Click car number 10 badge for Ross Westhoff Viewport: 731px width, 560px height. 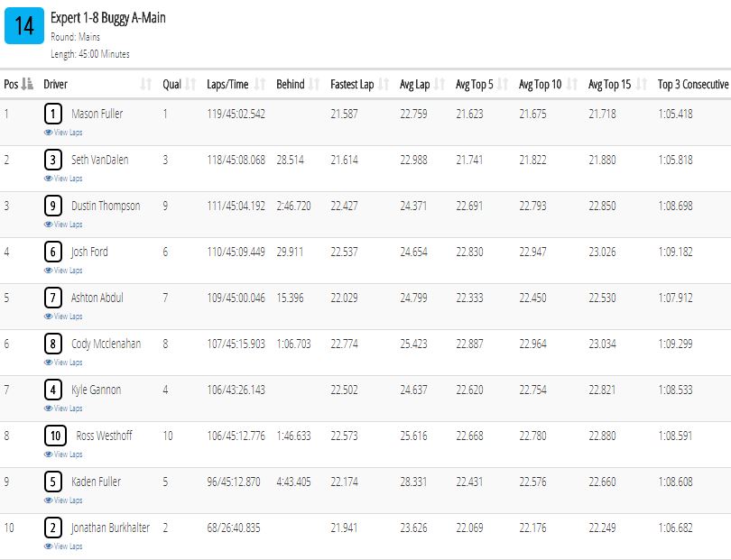click(55, 436)
